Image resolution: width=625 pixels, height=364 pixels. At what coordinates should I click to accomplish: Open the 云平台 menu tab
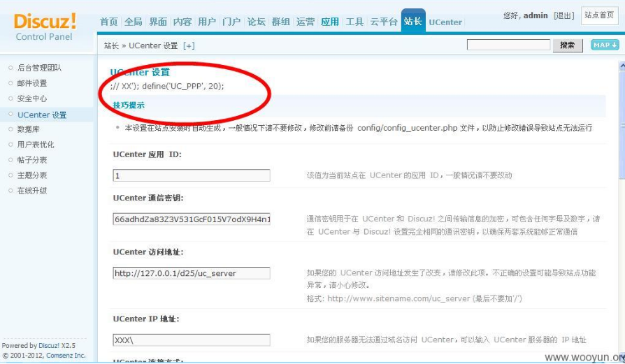pyautogui.click(x=383, y=22)
